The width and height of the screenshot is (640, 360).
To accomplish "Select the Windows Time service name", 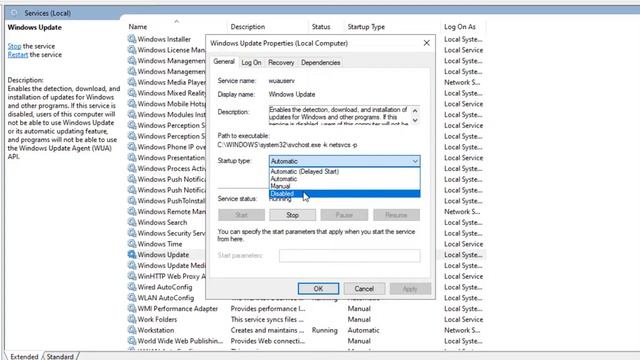I will click(x=160, y=244).
